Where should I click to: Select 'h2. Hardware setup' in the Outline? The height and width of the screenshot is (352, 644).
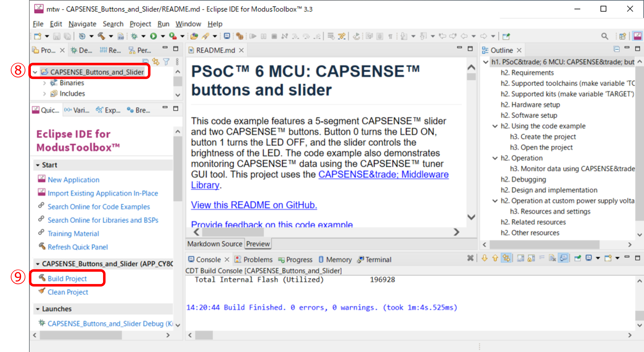[x=530, y=105]
